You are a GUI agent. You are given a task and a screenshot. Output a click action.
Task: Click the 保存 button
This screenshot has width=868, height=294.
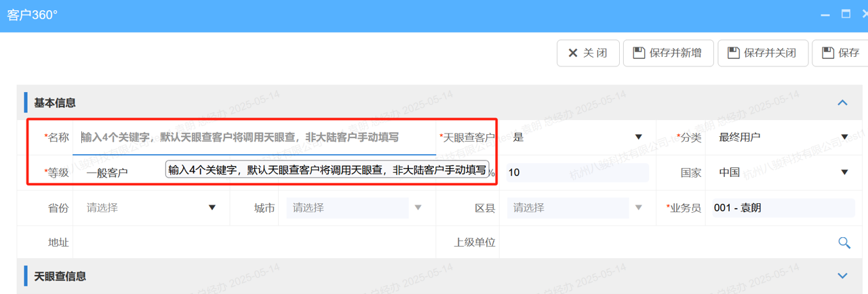[841, 53]
